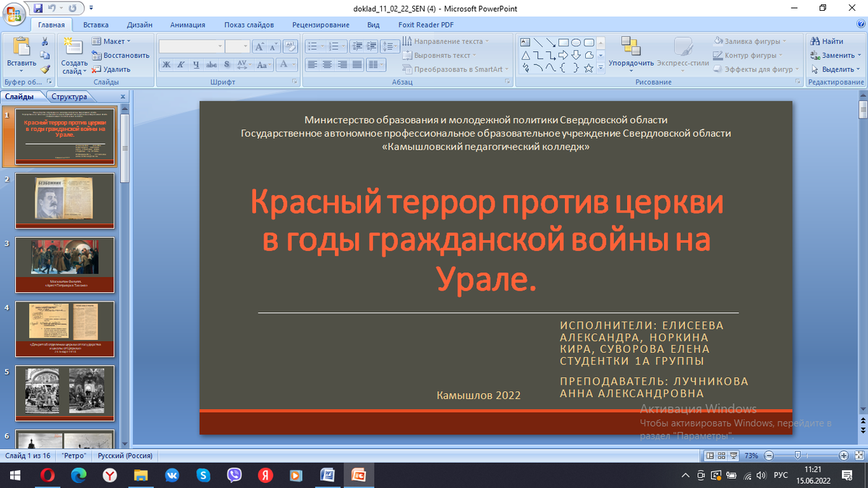Switch to Структура pane tab
Screen dimensions: 868x488
pyautogui.click(x=69, y=96)
